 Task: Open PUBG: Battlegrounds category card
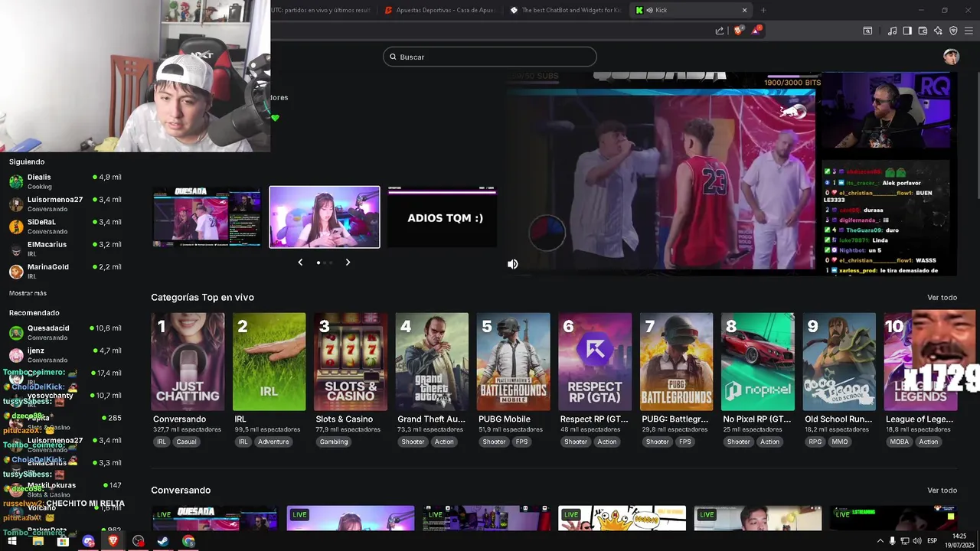(676, 361)
